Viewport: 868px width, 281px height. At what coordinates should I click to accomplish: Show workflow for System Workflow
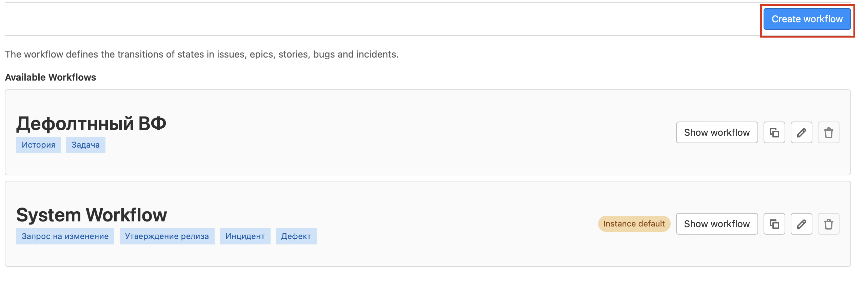click(x=717, y=224)
